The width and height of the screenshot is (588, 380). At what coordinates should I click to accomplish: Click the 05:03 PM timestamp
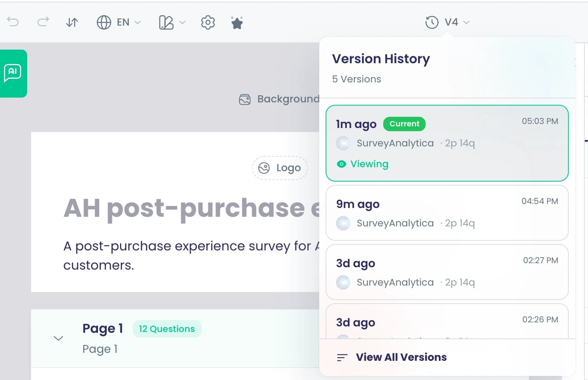pyautogui.click(x=540, y=121)
